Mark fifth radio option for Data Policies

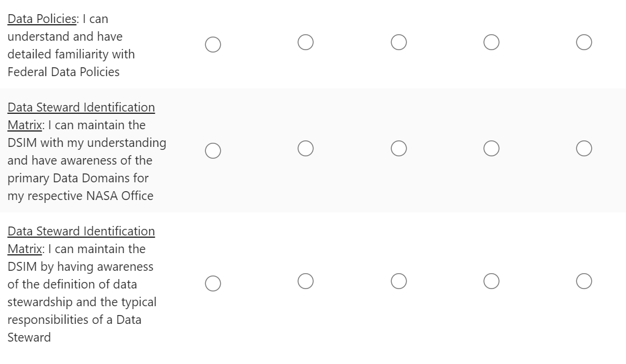(584, 42)
